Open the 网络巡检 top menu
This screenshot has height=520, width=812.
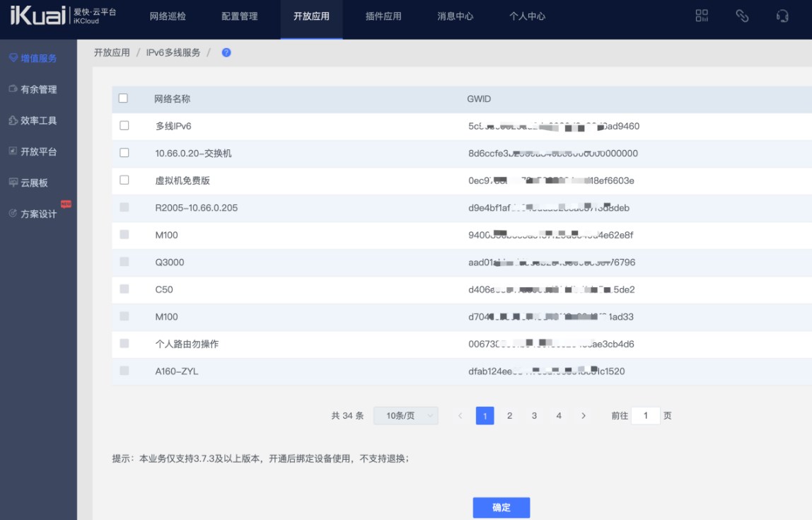click(168, 16)
